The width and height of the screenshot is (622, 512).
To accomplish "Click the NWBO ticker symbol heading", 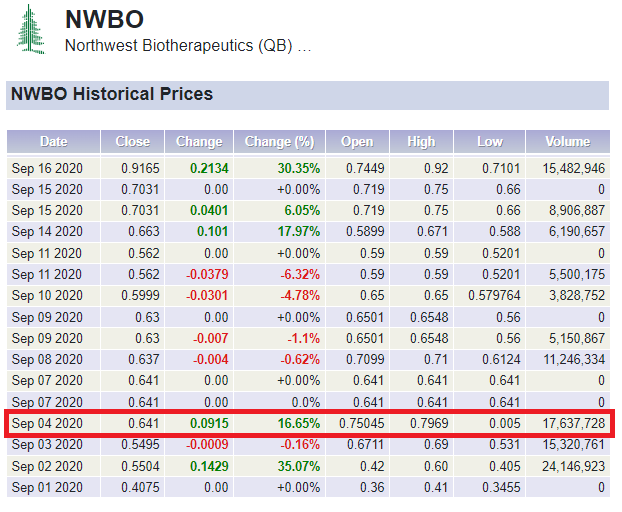I will point(104,19).
